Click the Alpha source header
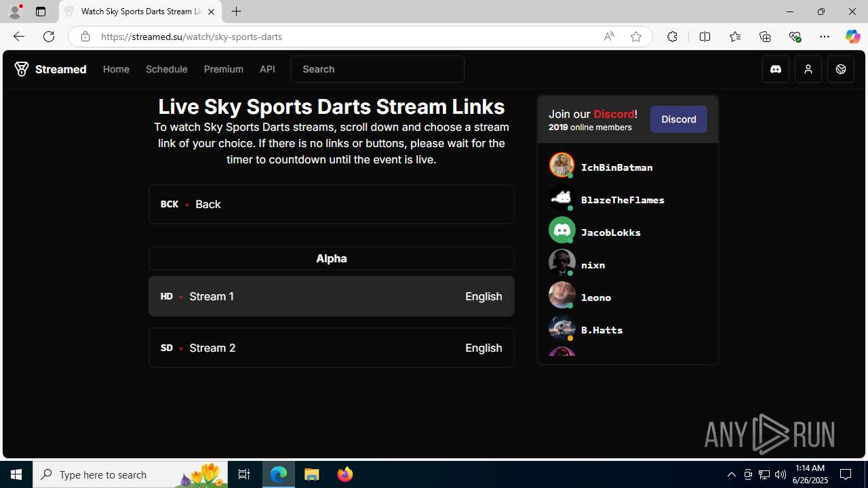 coord(332,258)
